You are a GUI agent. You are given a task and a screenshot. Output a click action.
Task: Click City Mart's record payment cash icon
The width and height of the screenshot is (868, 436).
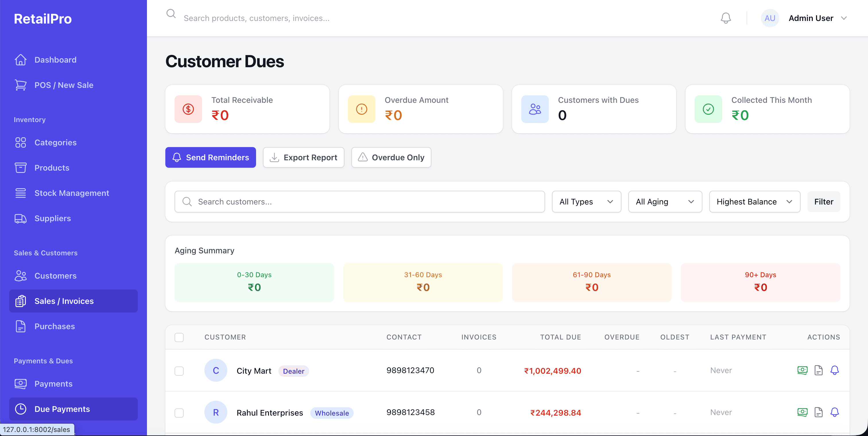(802, 370)
